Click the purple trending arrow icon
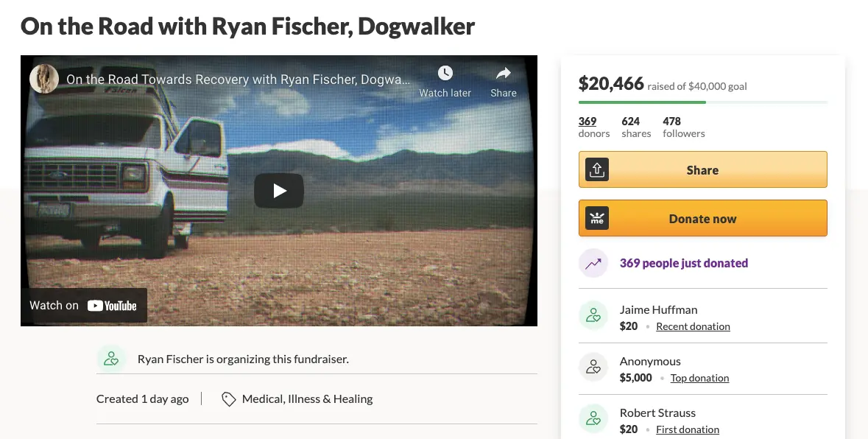 [593, 264]
